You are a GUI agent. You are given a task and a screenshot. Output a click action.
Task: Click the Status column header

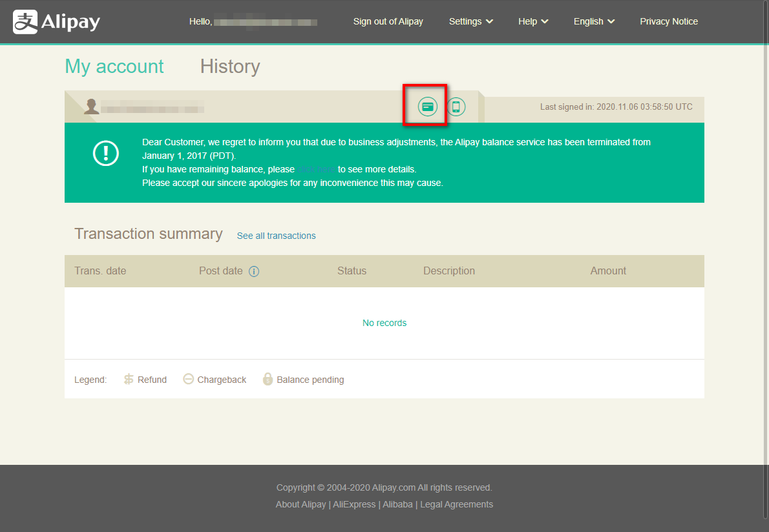[x=352, y=271]
